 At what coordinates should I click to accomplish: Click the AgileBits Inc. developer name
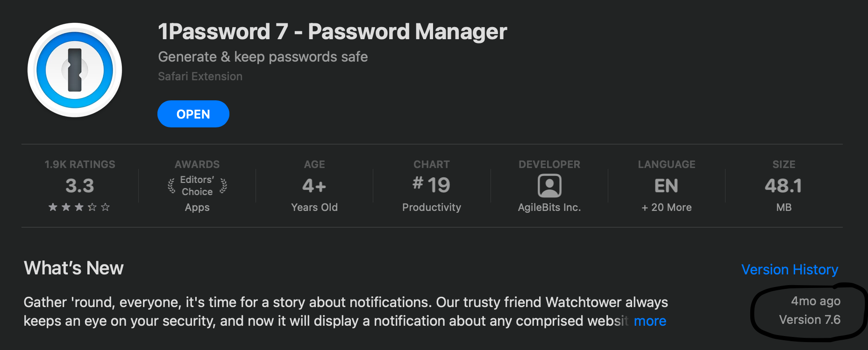pos(549,207)
